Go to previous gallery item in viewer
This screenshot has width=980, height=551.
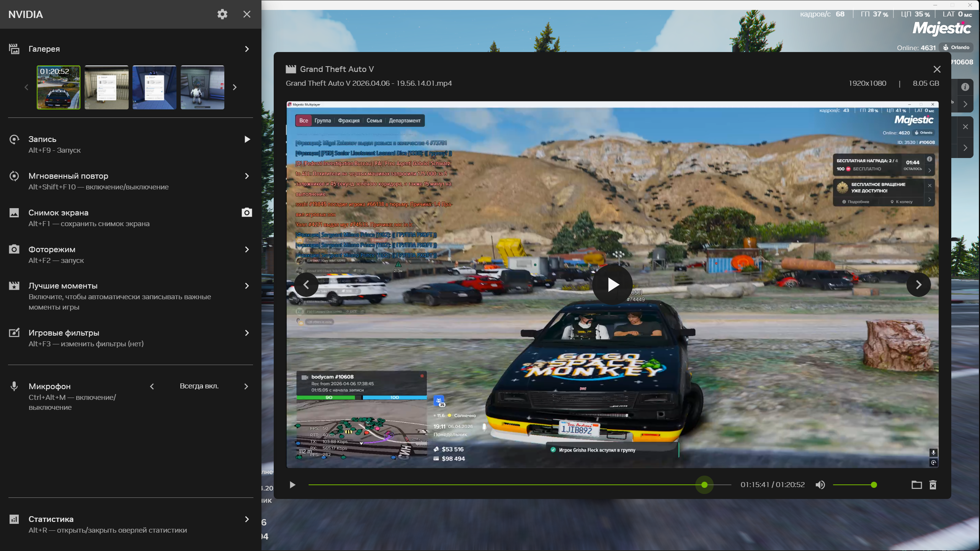point(306,285)
